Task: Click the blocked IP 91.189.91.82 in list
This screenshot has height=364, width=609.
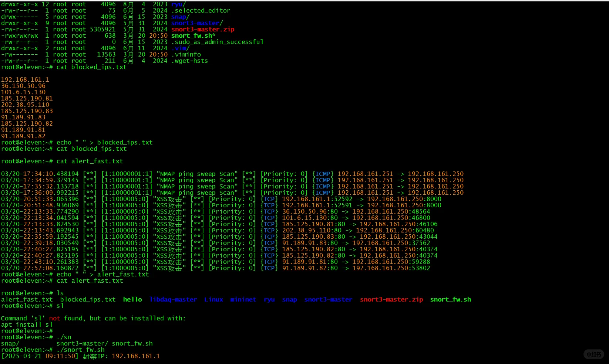Action: [x=23, y=136]
